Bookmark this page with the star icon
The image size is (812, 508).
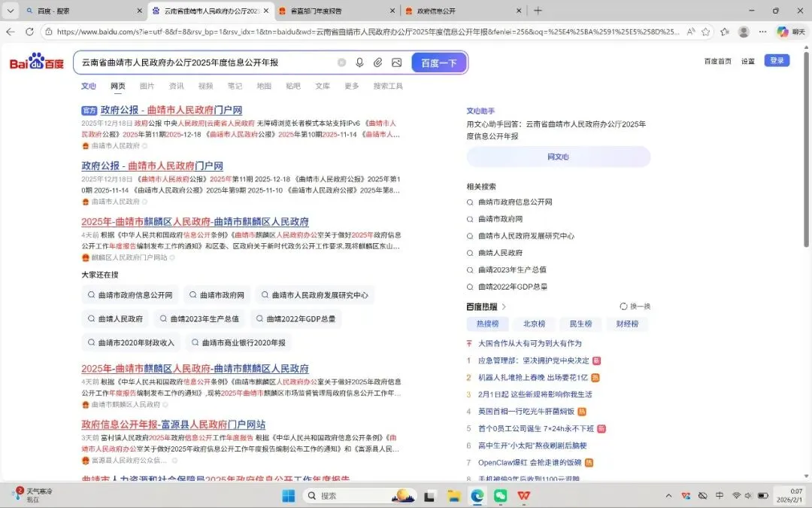point(705,32)
